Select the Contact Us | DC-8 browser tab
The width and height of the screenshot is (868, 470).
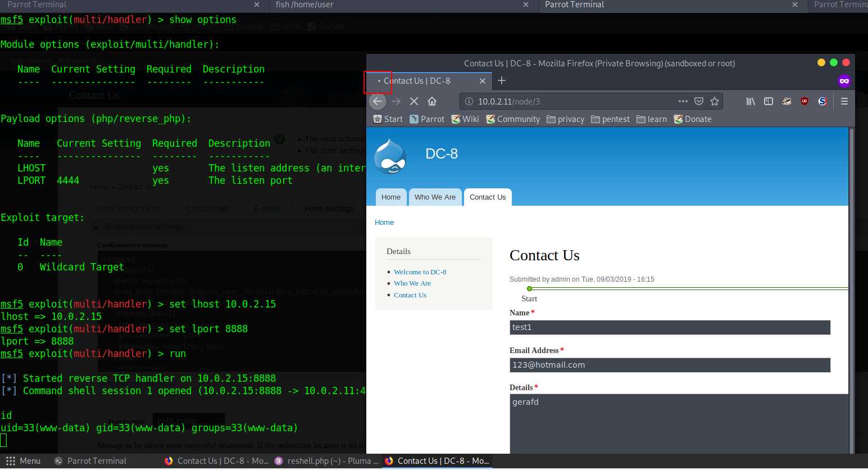click(x=430, y=81)
